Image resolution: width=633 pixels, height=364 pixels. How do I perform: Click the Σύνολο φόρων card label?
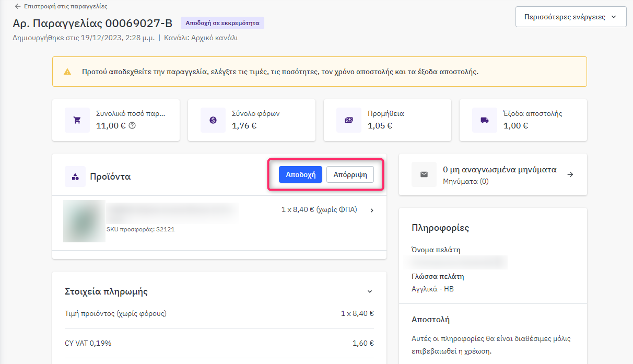[x=256, y=113]
